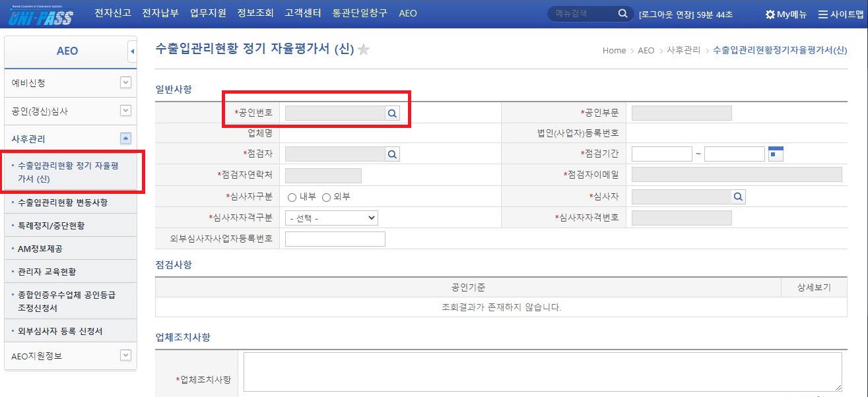The height and width of the screenshot is (397, 868).
Task: Click the menu search magnifier icon
Action: (622, 13)
